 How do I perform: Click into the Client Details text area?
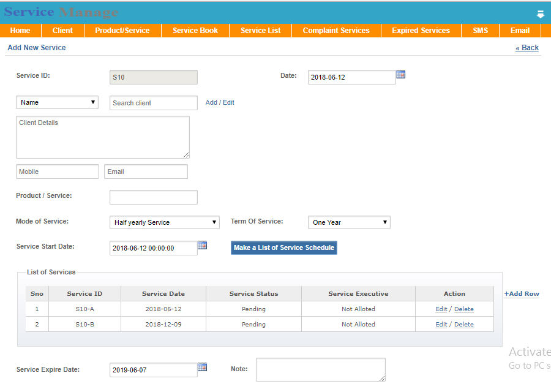coord(103,137)
